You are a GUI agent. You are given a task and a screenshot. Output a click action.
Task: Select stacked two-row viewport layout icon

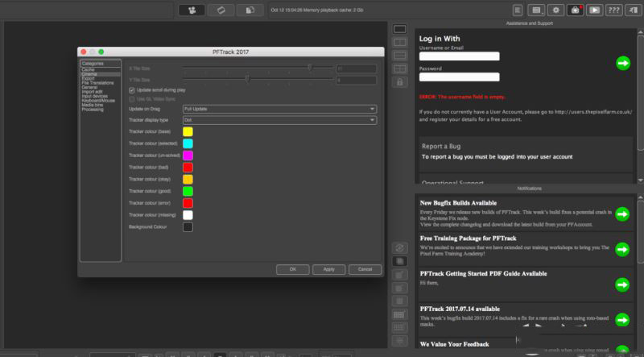tap(399, 55)
